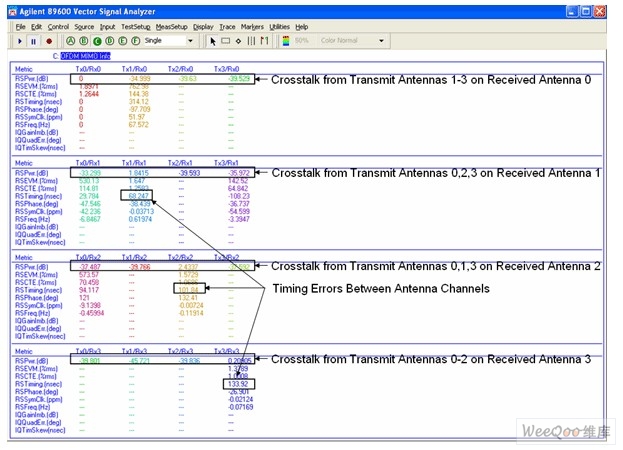Activate the diamond marker tool
Viewport: 623px width, 450px height.
click(x=238, y=41)
